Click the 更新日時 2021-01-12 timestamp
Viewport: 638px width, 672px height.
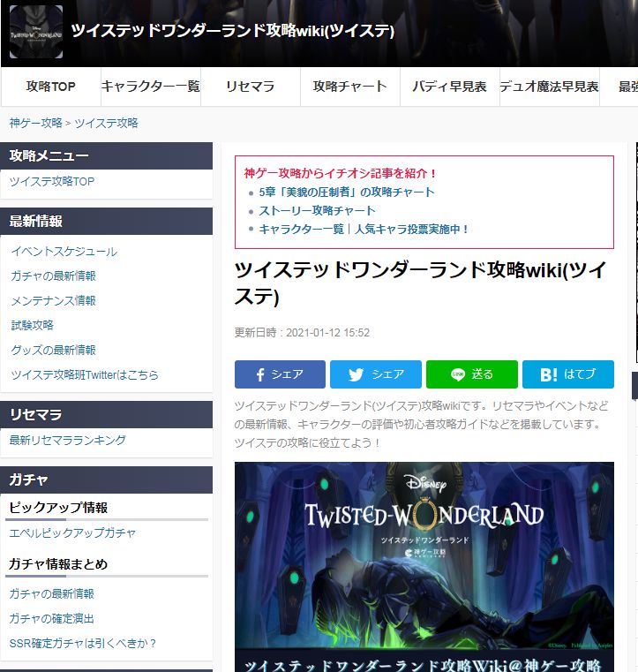302,333
